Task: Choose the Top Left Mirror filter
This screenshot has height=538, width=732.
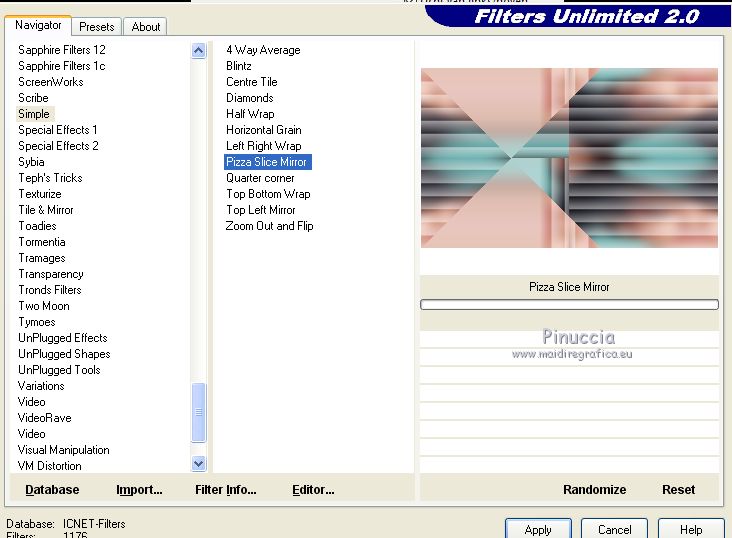Action: coord(260,210)
